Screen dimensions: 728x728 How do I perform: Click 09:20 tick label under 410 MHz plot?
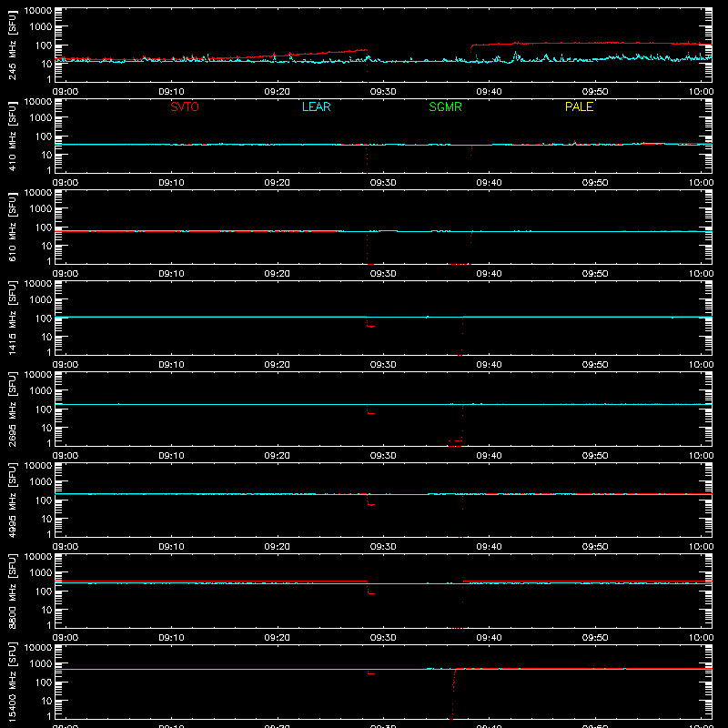pyautogui.click(x=278, y=183)
